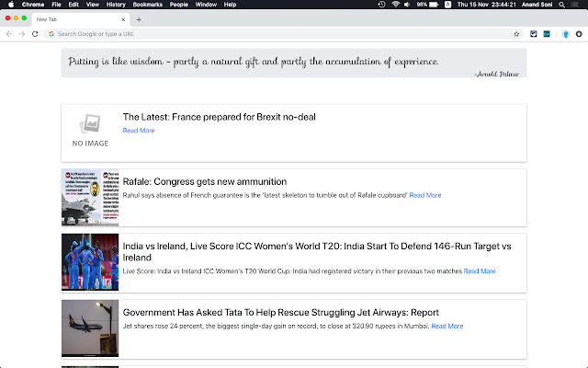
Task: Click the Jet Airways plane thumbnail
Action: pos(90,328)
